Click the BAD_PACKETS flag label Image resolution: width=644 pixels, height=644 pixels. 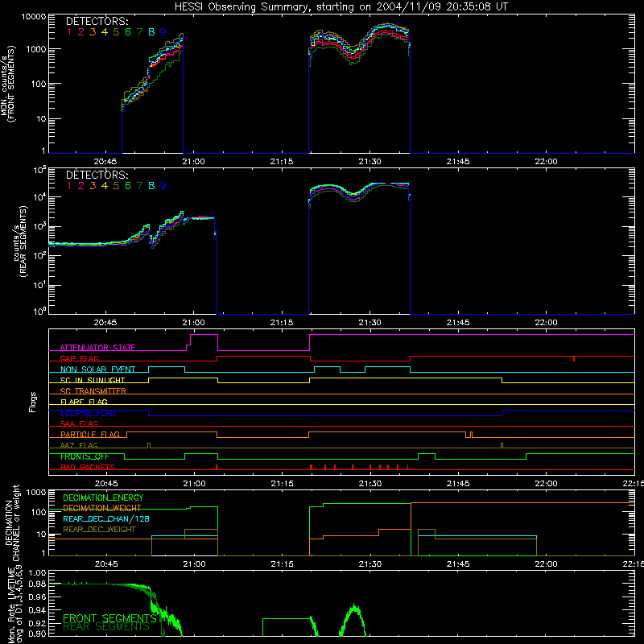(88, 467)
